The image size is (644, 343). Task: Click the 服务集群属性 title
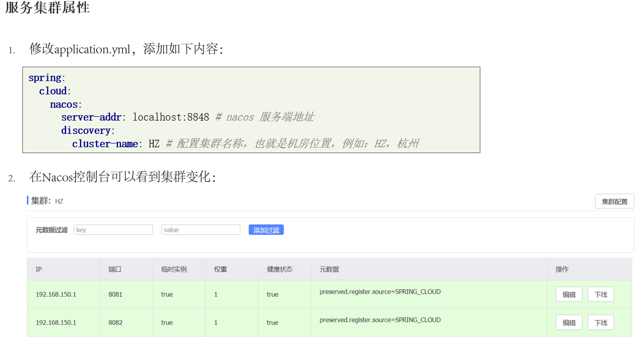pos(47,8)
